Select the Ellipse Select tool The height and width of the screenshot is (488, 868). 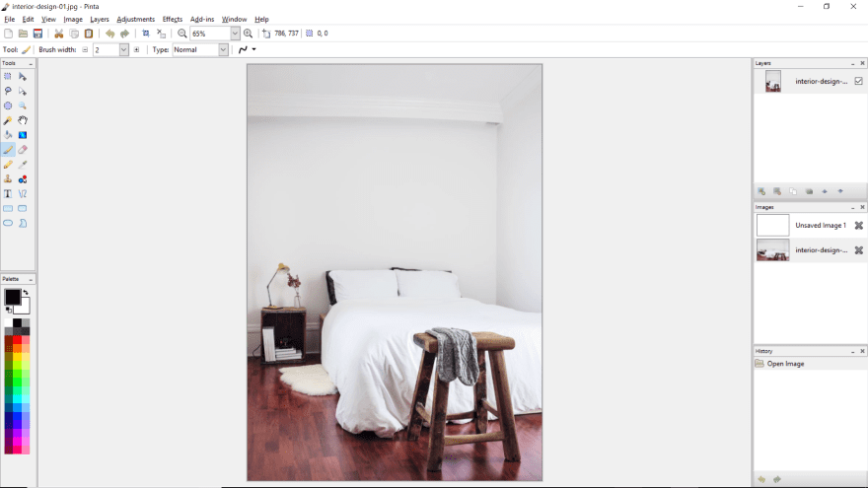pos(8,105)
